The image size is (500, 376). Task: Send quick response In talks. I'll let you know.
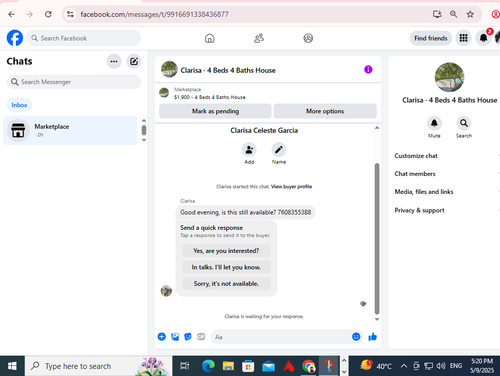226,267
